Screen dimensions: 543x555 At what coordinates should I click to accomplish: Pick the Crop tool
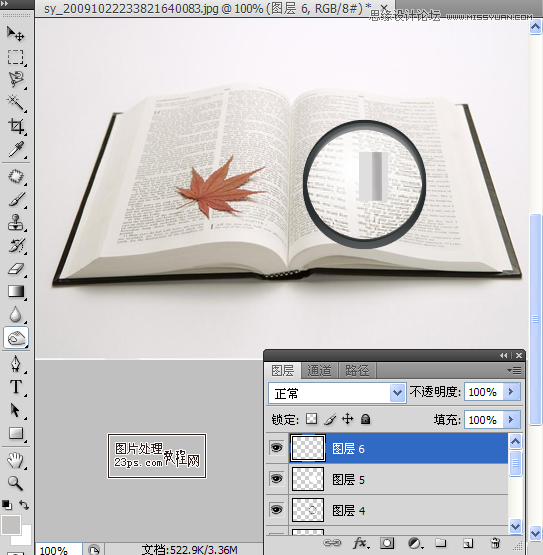pyautogui.click(x=16, y=126)
